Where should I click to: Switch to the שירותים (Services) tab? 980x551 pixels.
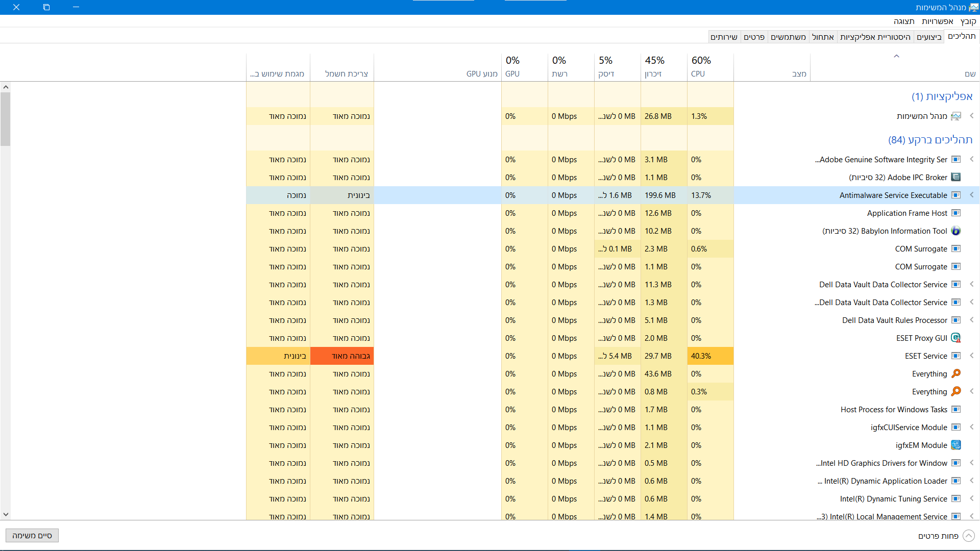pyautogui.click(x=724, y=37)
